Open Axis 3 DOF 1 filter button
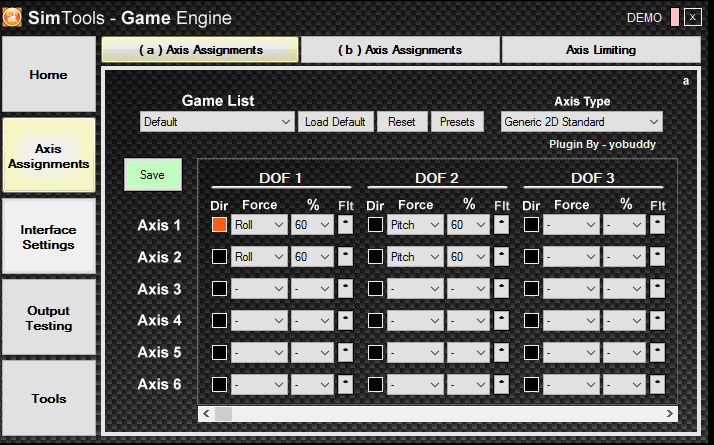 pyautogui.click(x=346, y=288)
